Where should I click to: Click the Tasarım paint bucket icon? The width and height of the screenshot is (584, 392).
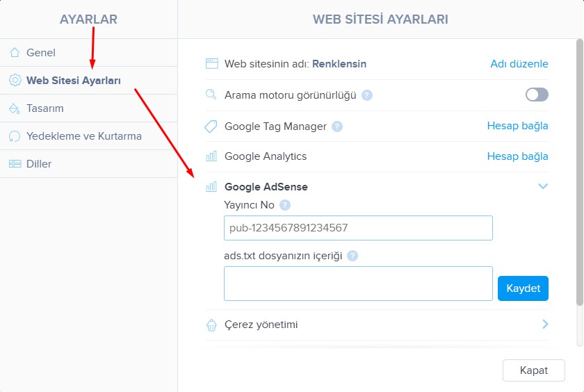pos(14,108)
